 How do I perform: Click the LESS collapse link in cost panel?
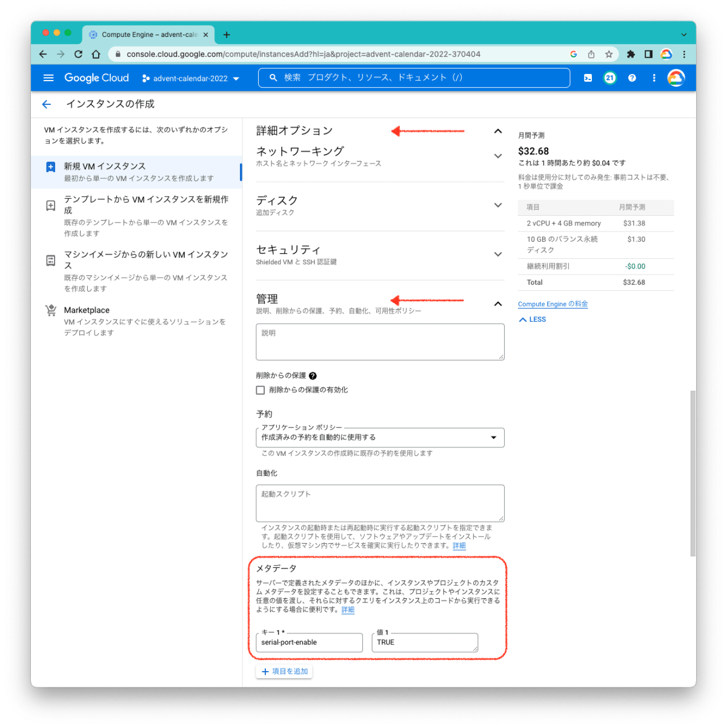click(x=533, y=319)
